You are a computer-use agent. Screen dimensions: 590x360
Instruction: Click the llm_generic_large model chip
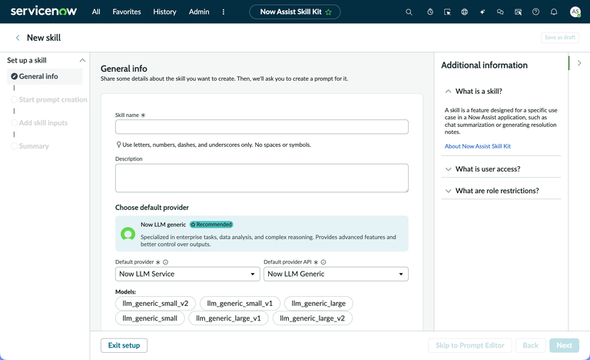(318, 304)
